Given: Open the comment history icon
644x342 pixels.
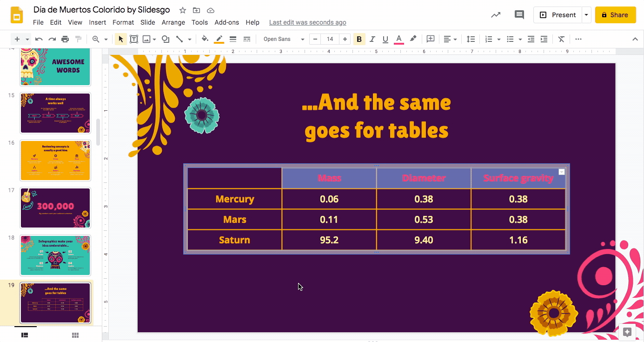Looking at the screenshot, I should [x=519, y=15].
